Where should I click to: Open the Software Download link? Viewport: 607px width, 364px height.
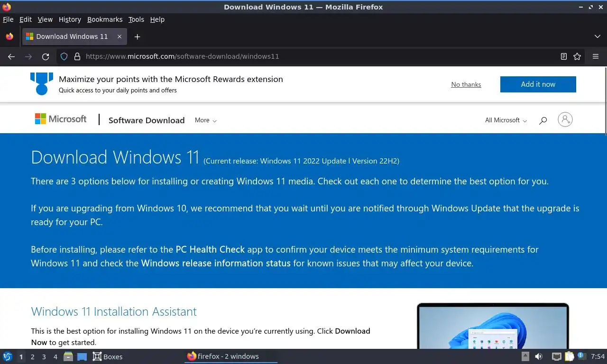[147, 120]
